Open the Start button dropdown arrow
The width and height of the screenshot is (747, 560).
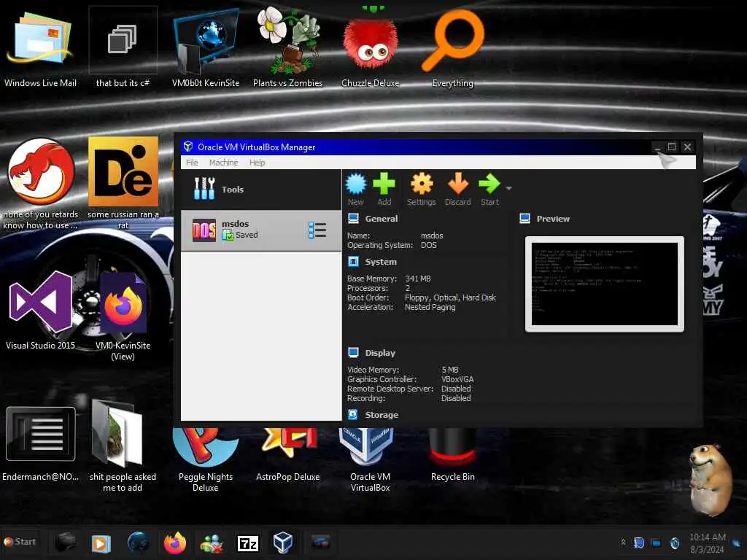pyautogui.click(x=508, y=189)
